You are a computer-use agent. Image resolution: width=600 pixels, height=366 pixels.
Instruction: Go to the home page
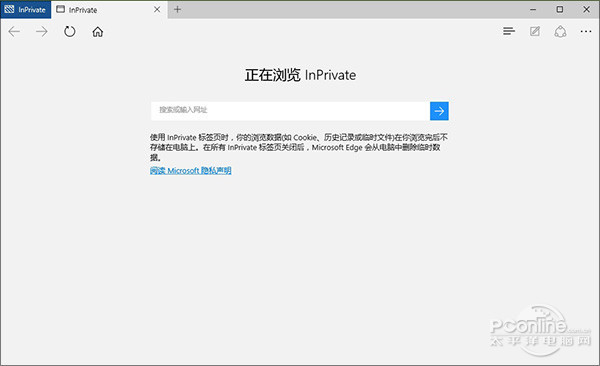pyautogui.click(x=98, y=31)
